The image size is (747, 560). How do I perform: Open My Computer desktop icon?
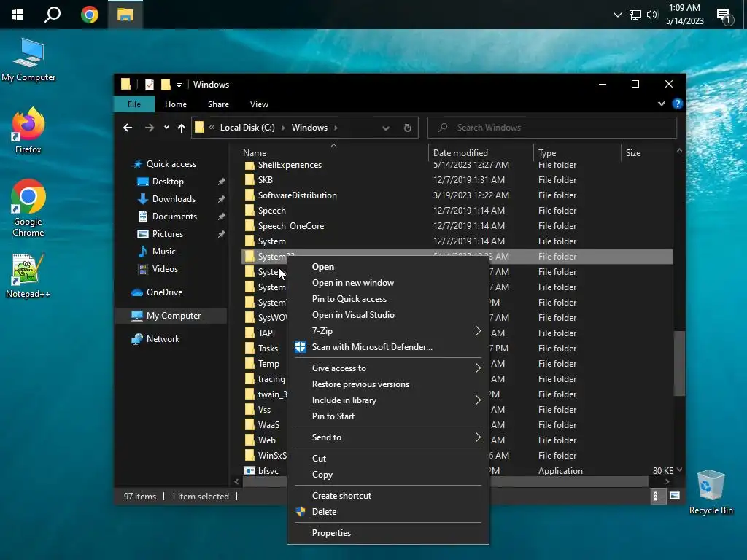tap(28, 60)
